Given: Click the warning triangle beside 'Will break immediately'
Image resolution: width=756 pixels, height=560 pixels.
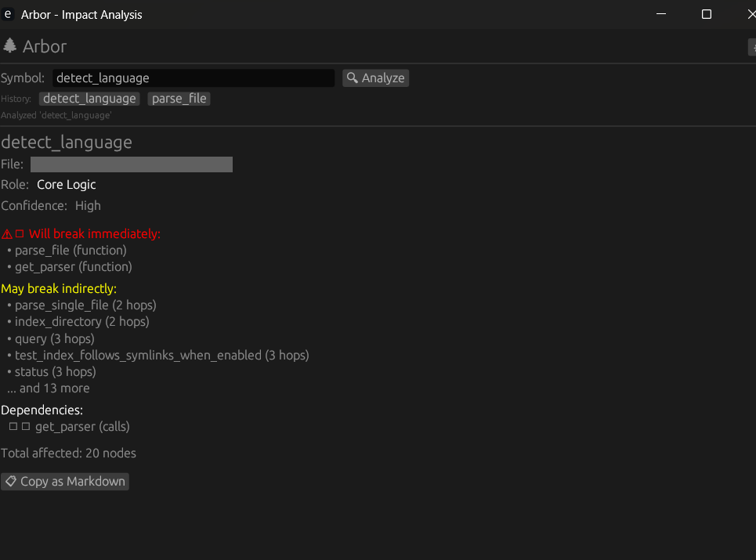Looking at the screenshot, I should (x=6, y=233).
